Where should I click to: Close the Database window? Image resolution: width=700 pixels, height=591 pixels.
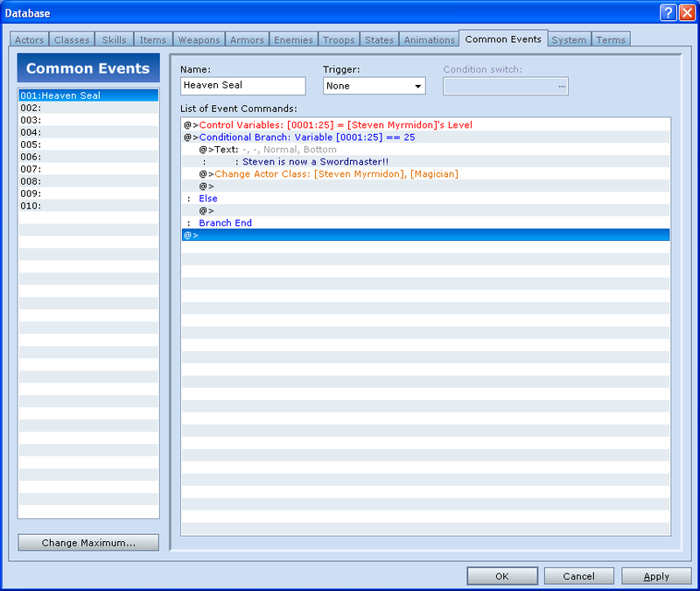pos(686,12)
